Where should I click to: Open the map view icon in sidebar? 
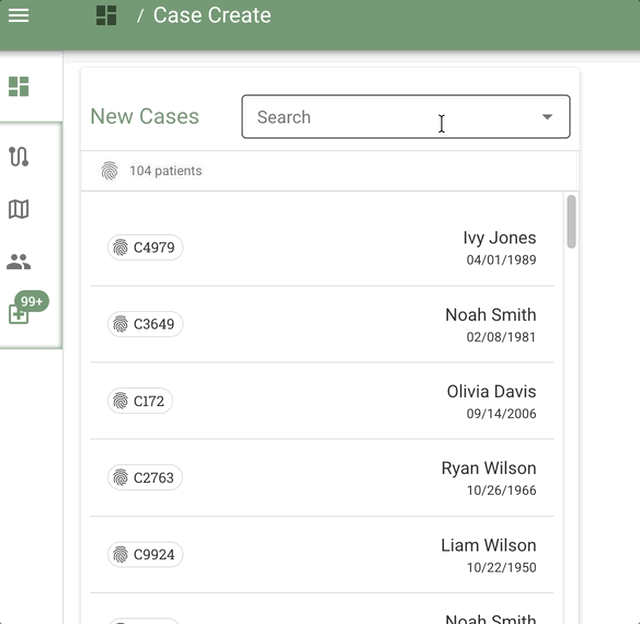pos(18,209)
